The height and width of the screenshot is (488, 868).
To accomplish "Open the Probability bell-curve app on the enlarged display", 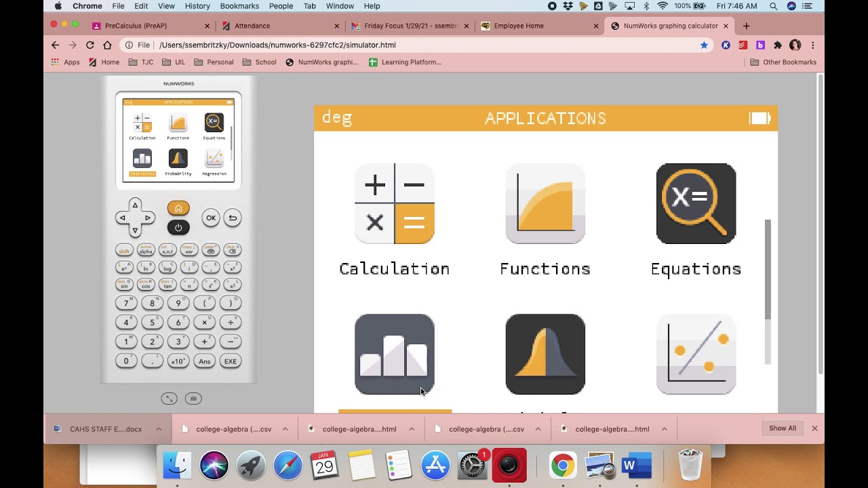I will click(545, 354).
